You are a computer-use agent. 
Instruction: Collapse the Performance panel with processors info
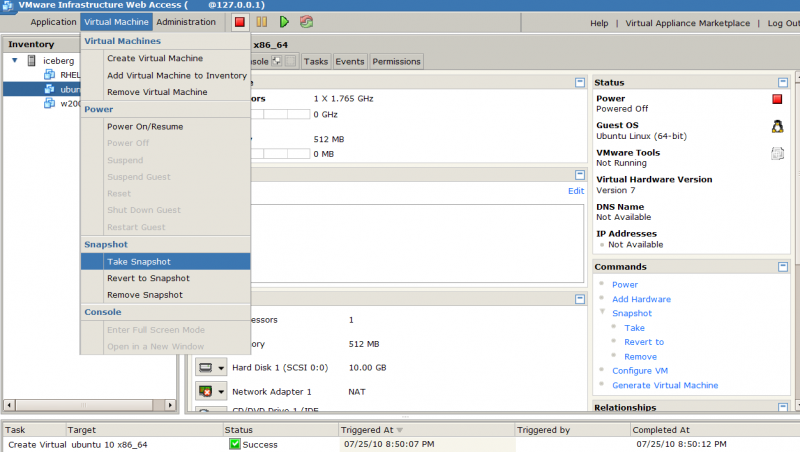point(580,82)
